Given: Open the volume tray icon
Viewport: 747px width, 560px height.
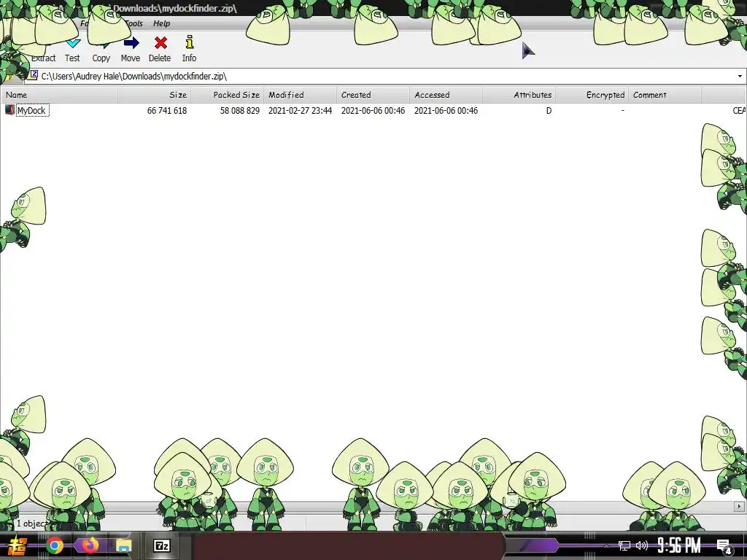Looking at the screenshot, I should [x=642, y=545].
